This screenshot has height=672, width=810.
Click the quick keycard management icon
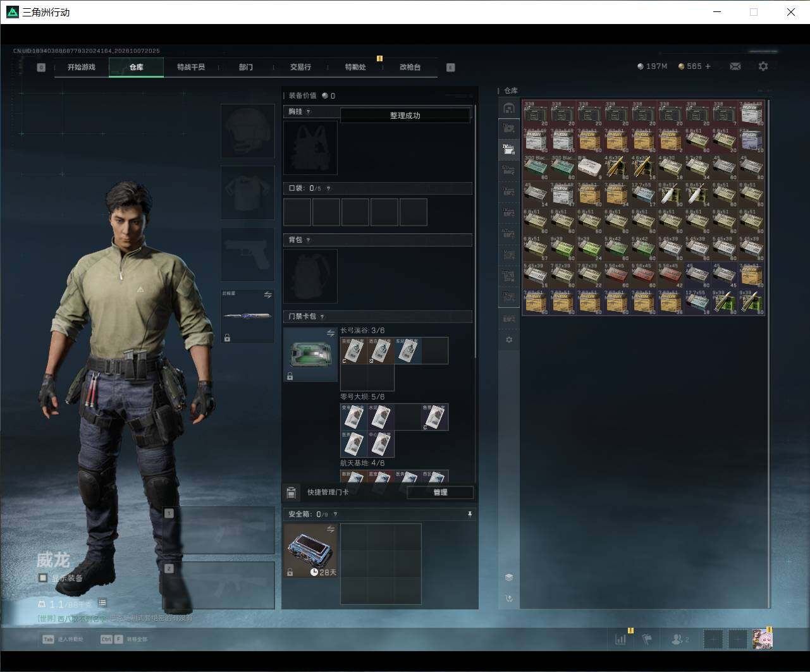(x=291, y=492)
